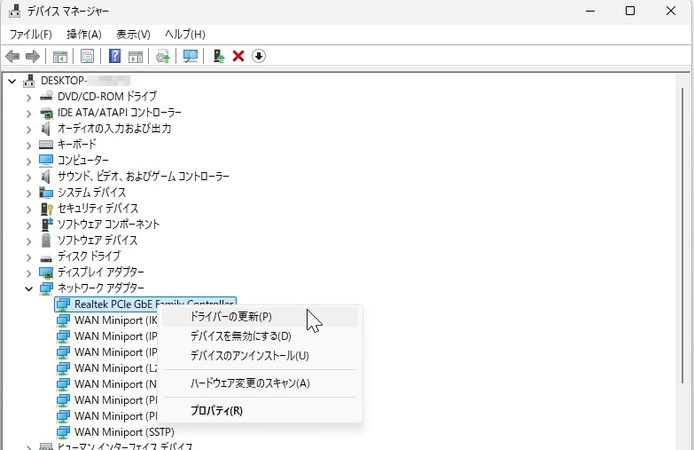
Task: Open the 表示(V) menu
Action: pos(133,34)
